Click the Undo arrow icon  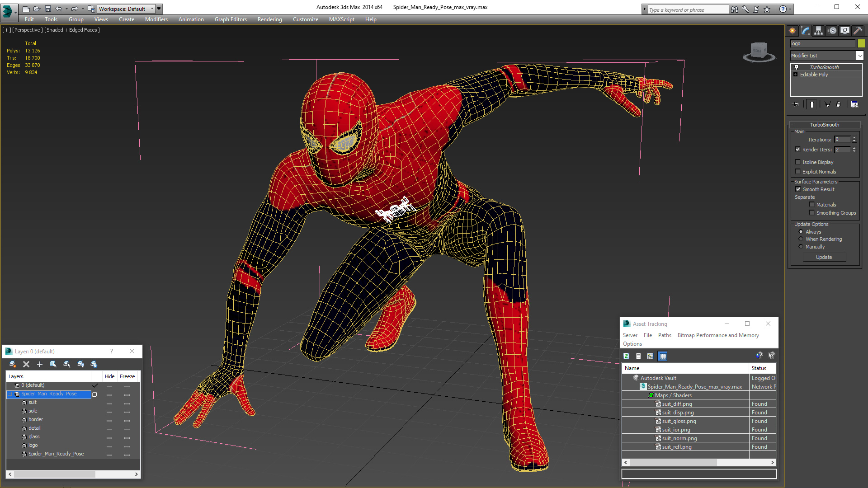pyautogui.click(x=59, y=9)
